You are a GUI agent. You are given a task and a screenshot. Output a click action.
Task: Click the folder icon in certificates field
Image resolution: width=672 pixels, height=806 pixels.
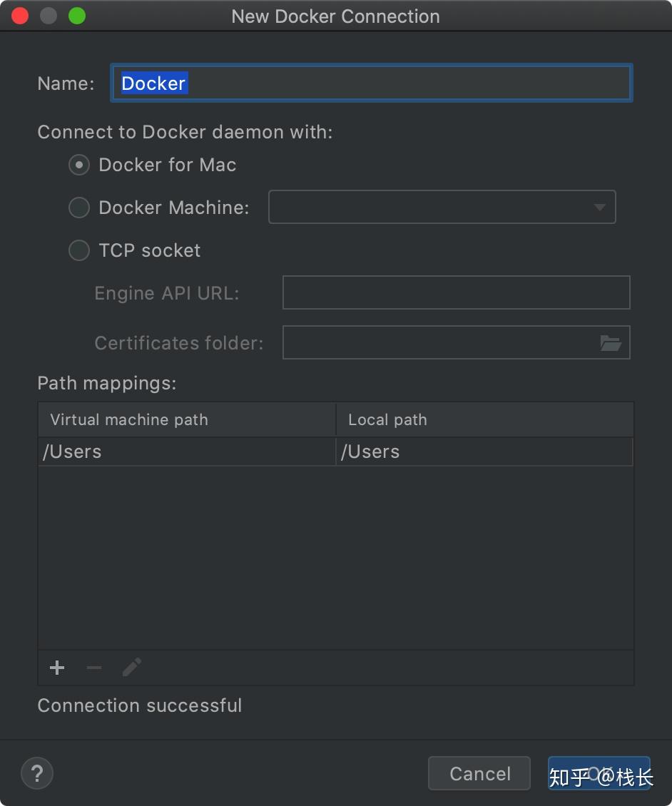(611, 342)
